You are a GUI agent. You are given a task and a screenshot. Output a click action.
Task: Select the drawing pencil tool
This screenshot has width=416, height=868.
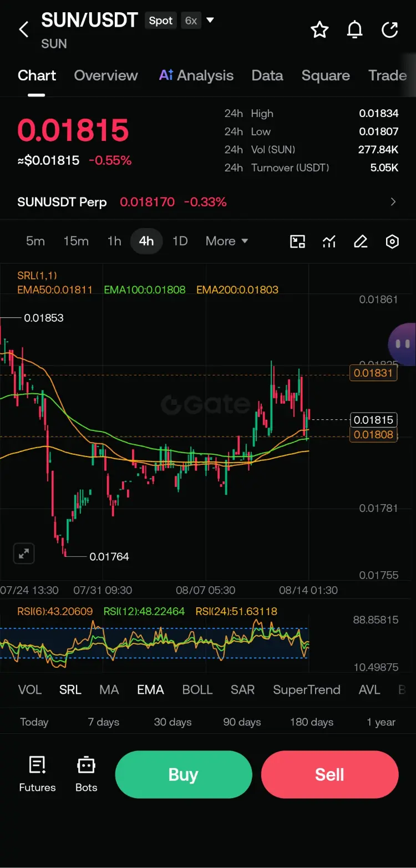point(361,241)
